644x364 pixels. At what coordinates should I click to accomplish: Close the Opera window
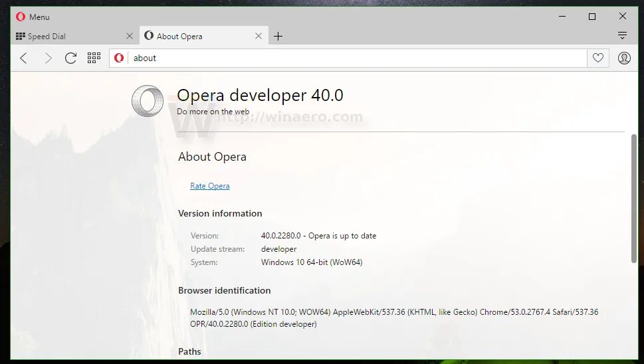tap(623, 16)
